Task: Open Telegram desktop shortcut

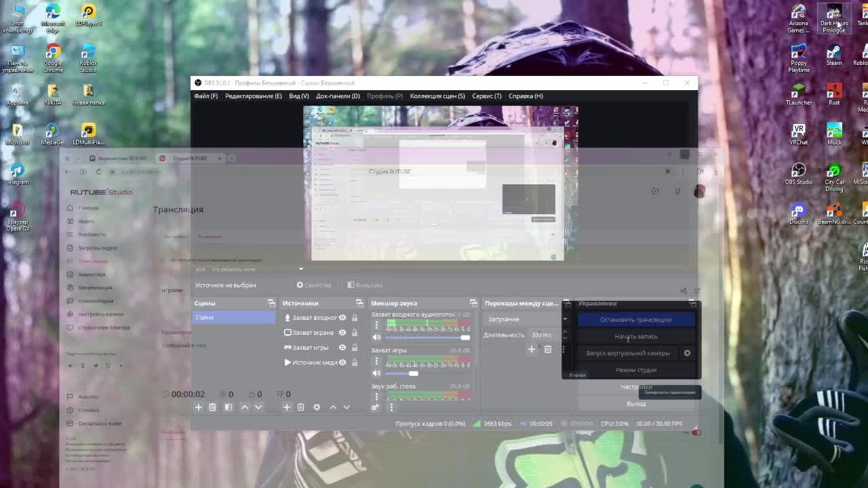Action: (x=18, y=174)
